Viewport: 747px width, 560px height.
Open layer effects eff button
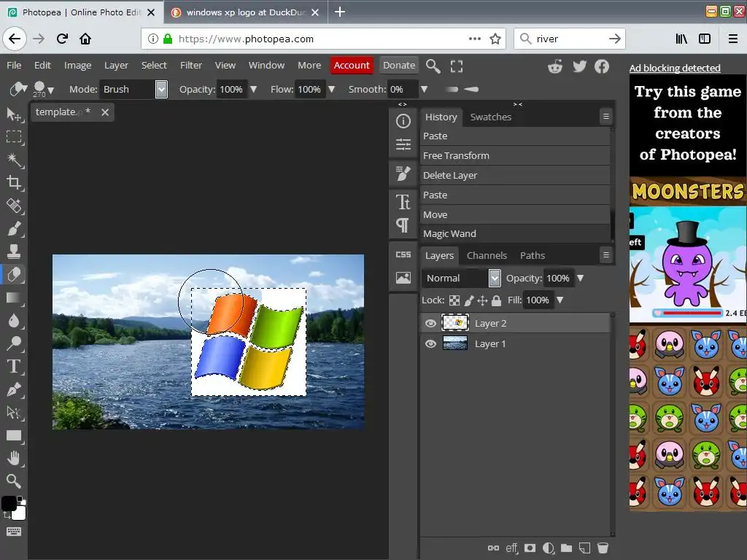pyautogui.click(x=511, y=548)
